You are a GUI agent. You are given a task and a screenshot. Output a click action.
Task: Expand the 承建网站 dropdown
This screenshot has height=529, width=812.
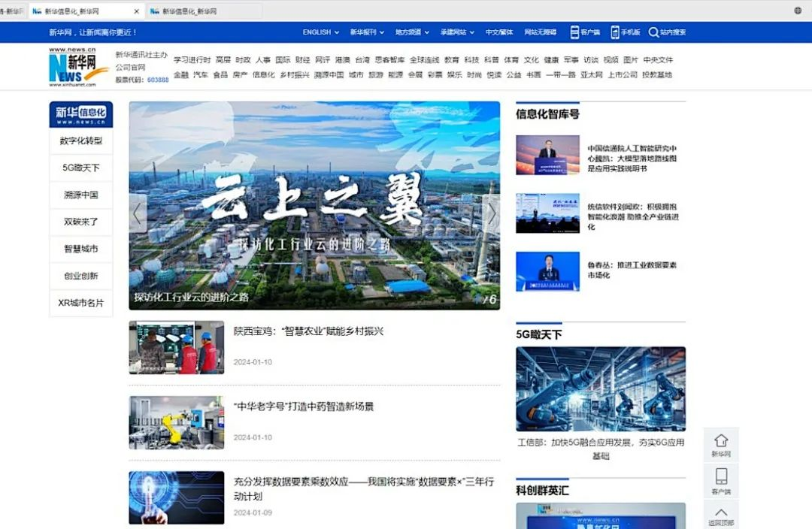(457, 32)
